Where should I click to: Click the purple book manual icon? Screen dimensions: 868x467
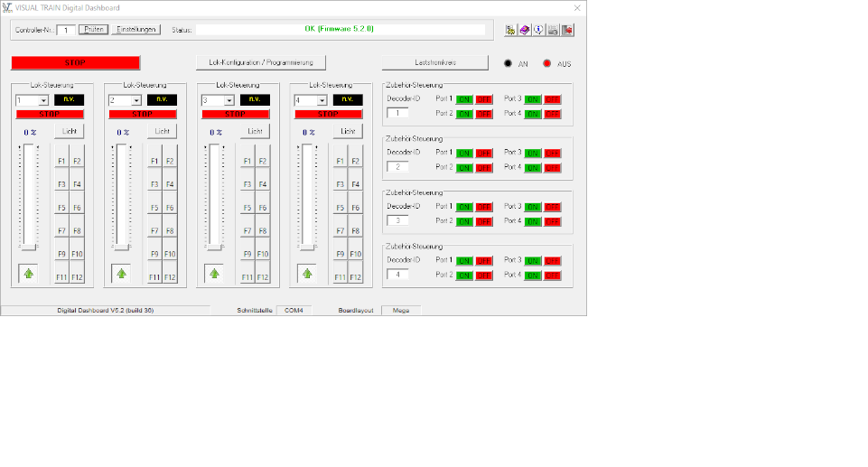[x=525, y=30]
